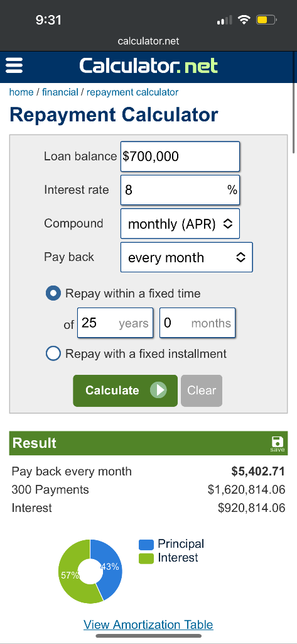Open View Amortization Table link
The height and width of the screenshot is (644, 297).
[x=148, y=625]
